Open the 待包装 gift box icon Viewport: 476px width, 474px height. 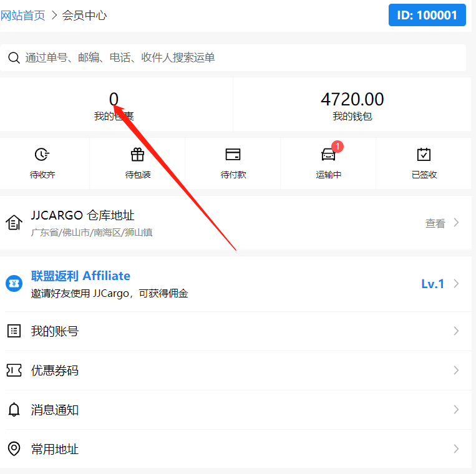(137, 155)
